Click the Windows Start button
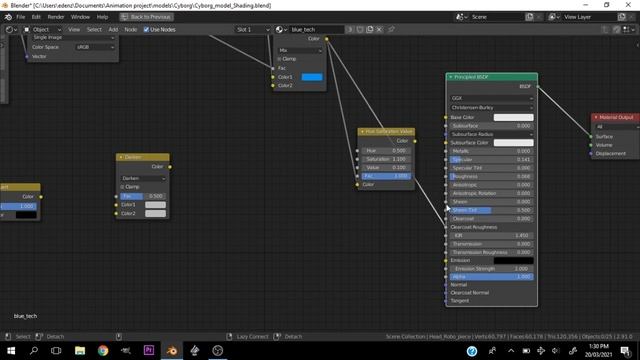 (x=11, y=351)
